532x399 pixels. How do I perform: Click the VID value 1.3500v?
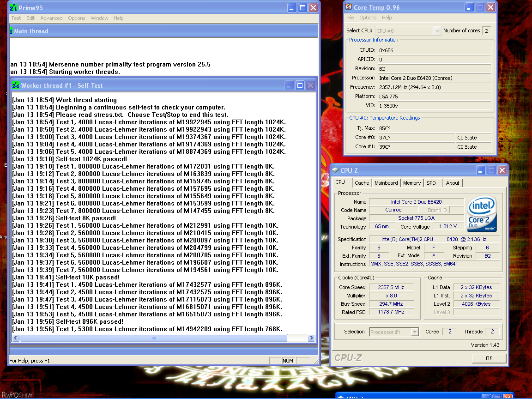(434, 105)
